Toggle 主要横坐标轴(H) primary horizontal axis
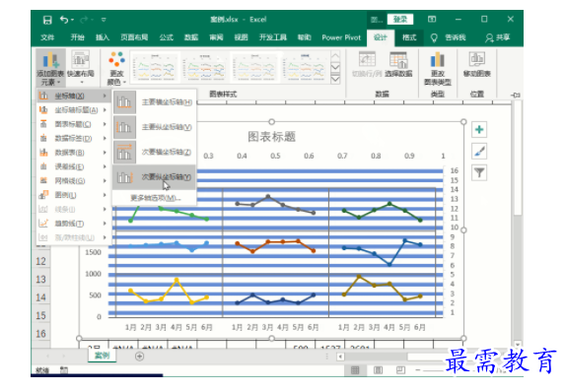 pos(154,102)
